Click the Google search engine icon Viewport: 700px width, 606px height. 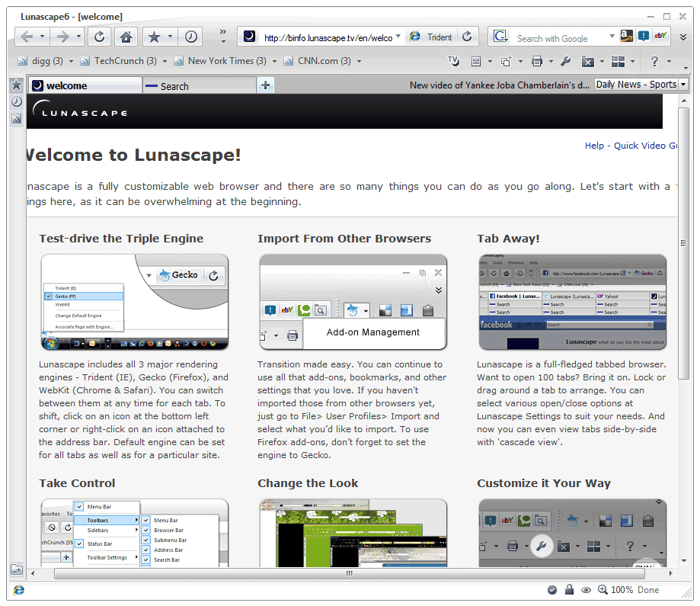pyautogui.click(x=500, y=37)
